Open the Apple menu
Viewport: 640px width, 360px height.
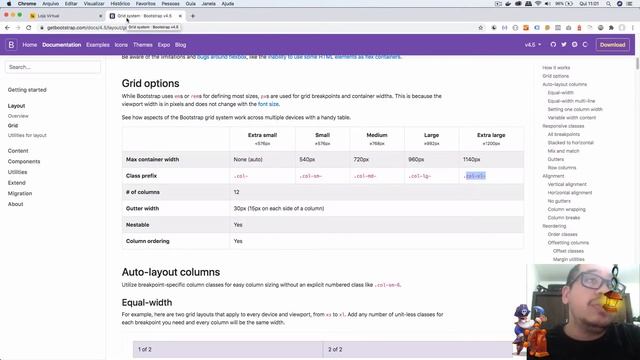point(9,4)
